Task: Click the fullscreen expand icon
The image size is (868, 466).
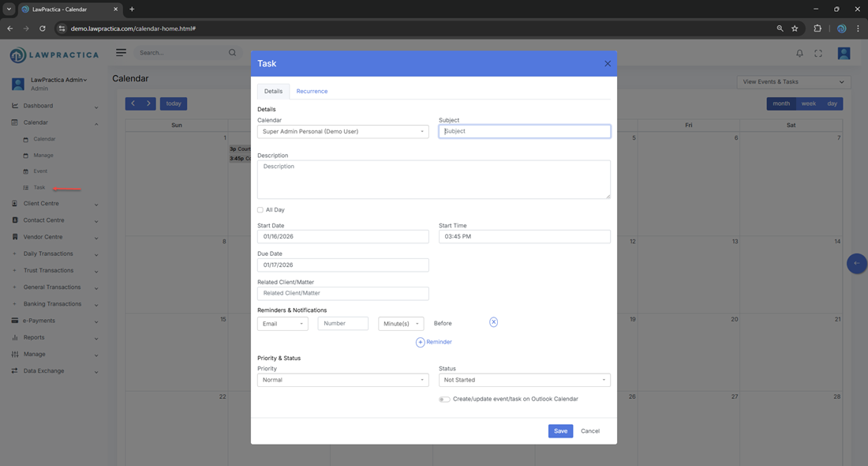Action: click(x=818, y=54)
